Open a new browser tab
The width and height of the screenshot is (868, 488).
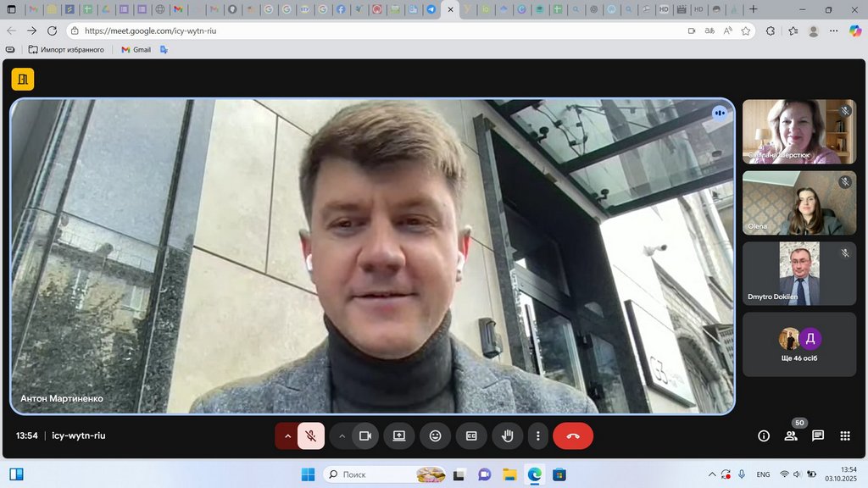[x=754, y=9]
